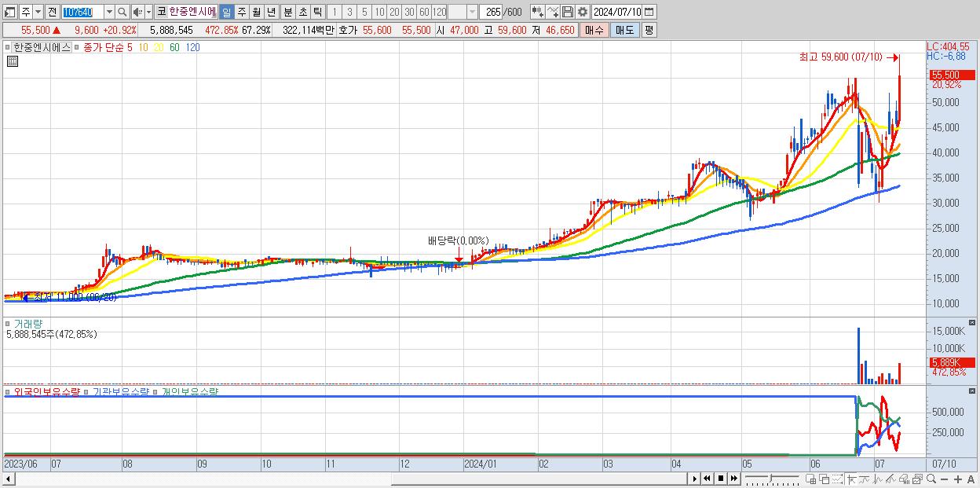
Task: Click the grid icon below the stock name legend
Action: (x=12, y=61)
